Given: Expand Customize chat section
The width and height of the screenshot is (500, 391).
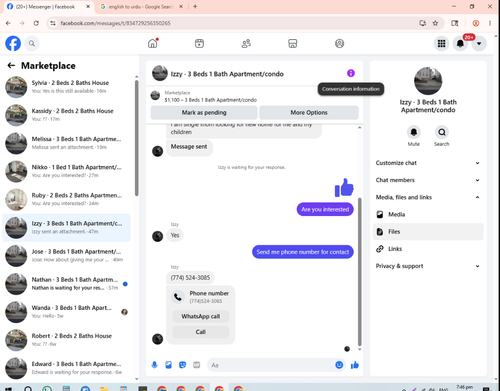Looking at the screenshot, I should tap(428, 163).
